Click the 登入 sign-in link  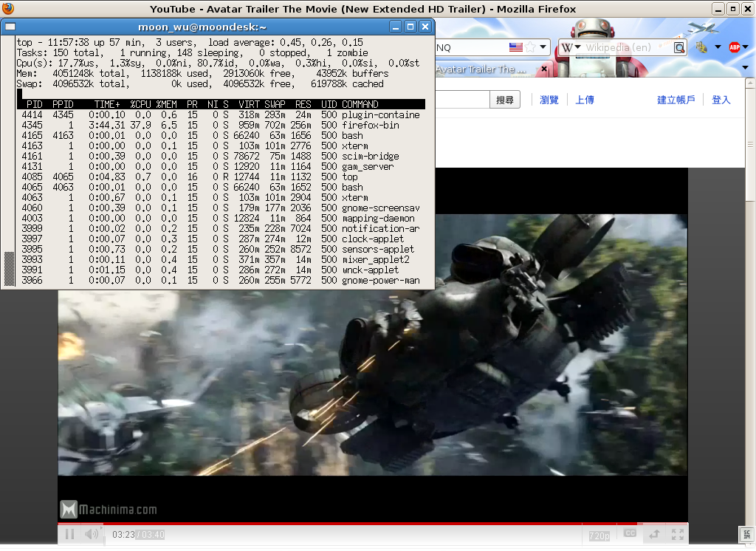click(721, 100)
